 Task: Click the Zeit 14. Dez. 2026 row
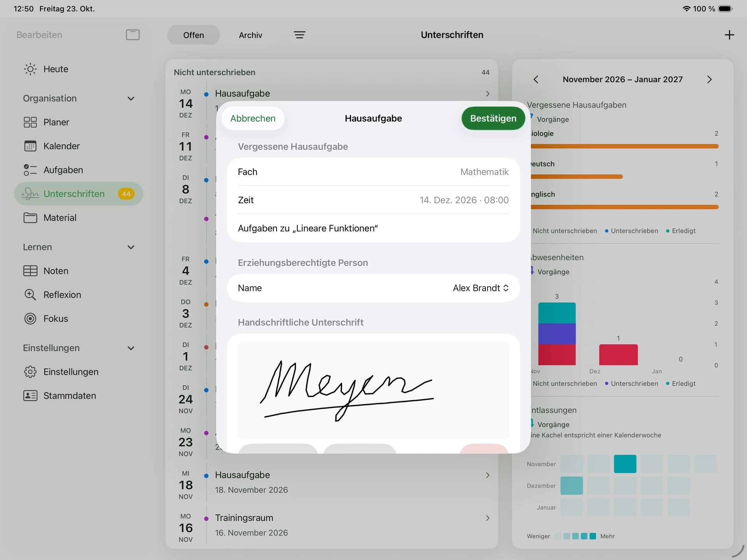click(x=373, y=200)
